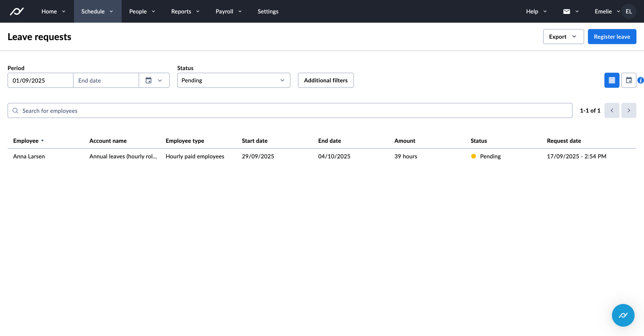Open Anna Larsen's leave request row
This screenshot has width=644, height=336.
click(29, 156)
